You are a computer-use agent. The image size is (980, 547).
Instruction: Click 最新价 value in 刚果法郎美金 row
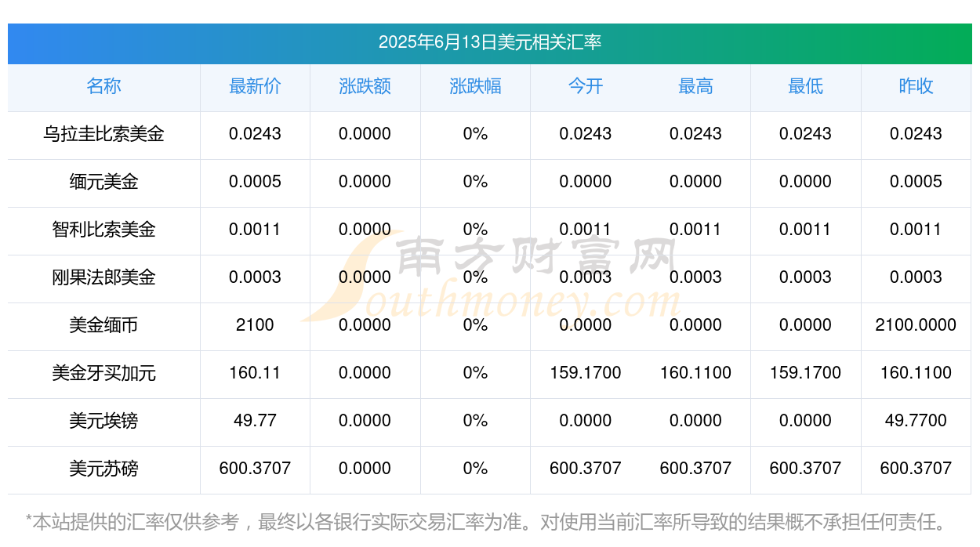pyautogui.click(x=255, y=277)
